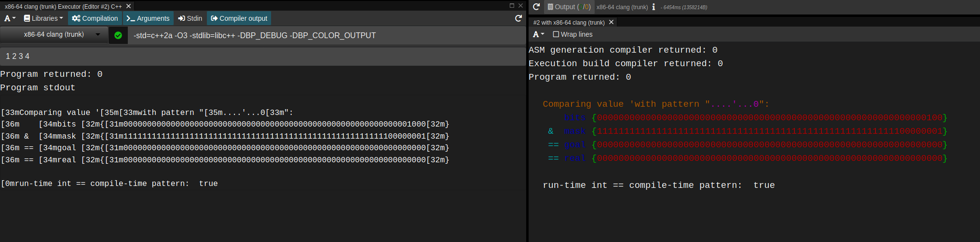The height and width of the screenshot is (242, 980).
Task: Open the x86-64 clang (trunk) compiler selector
Action: pyautogui.click(x=54, y=35)
